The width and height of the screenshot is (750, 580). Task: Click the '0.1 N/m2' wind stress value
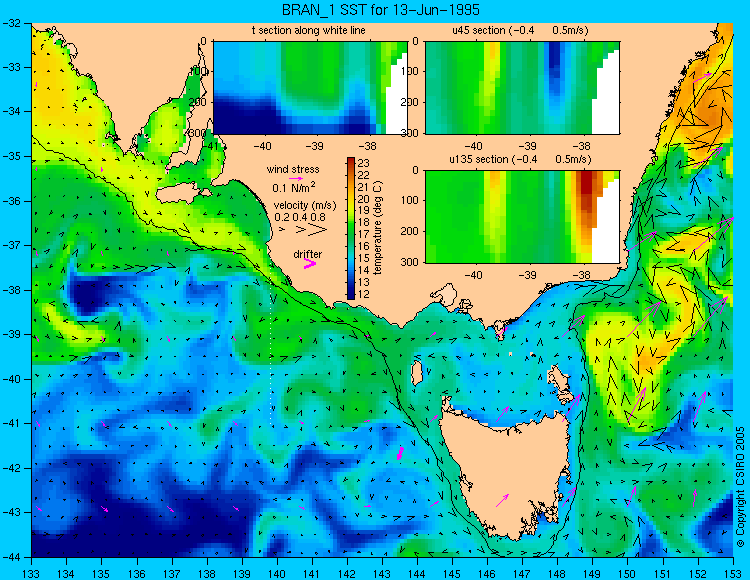(294, 187)
